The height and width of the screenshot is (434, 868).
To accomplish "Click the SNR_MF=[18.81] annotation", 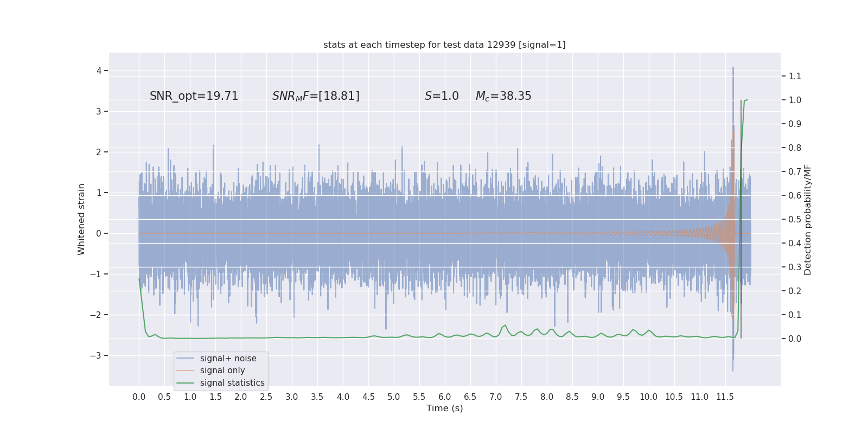I will pyautogui.click(x=316, y=96).
